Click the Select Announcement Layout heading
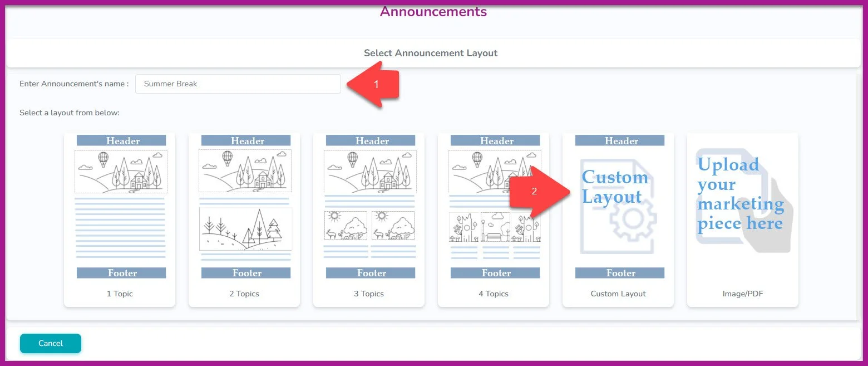 [x=430, y=52]
